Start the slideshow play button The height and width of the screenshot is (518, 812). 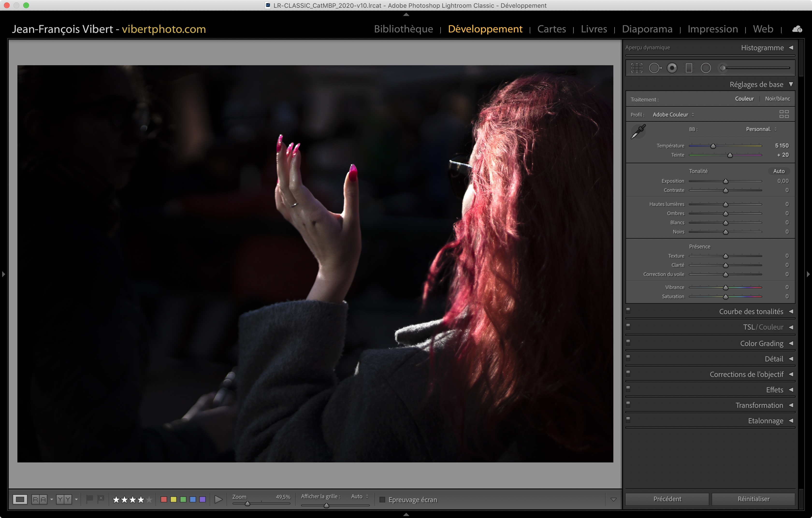(x=218, y=499)
